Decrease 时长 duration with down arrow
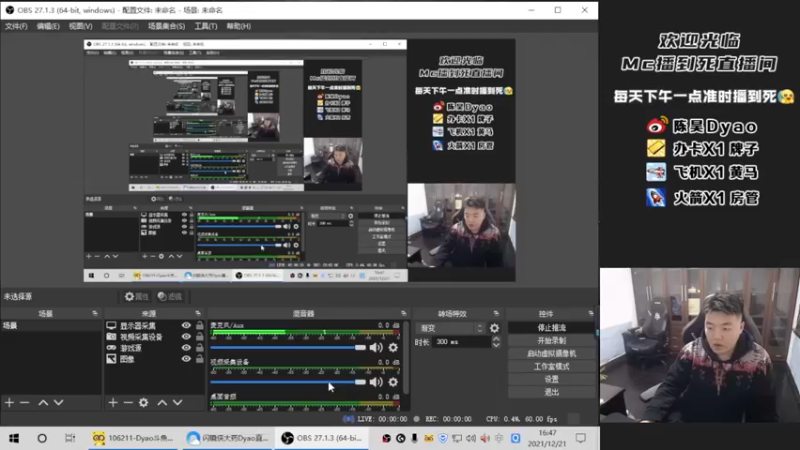The height and width of the screenshot is (450, 800). [496, 345]
